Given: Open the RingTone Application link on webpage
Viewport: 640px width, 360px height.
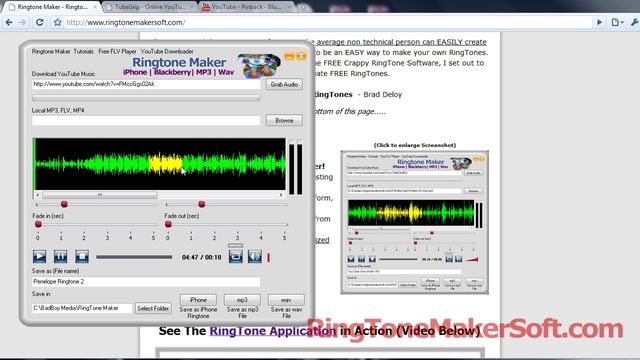Looking at the screenshot, I should (273, 331).
